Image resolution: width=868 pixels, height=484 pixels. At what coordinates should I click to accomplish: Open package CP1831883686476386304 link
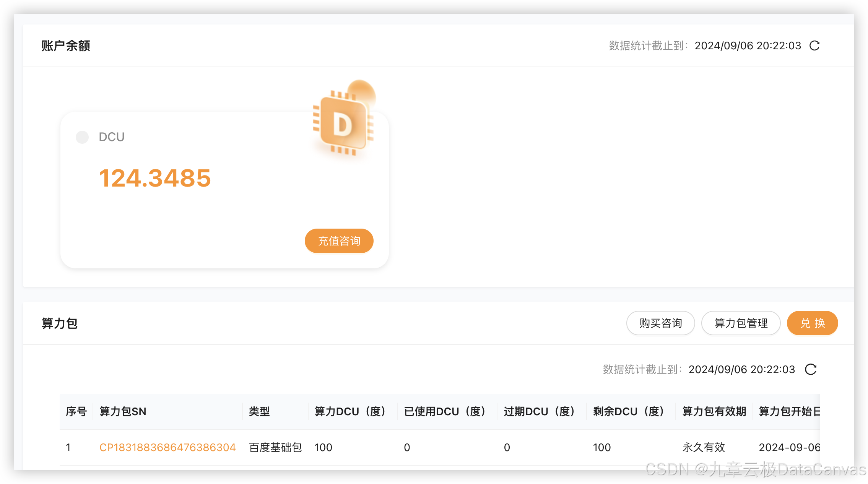point(167,447)
